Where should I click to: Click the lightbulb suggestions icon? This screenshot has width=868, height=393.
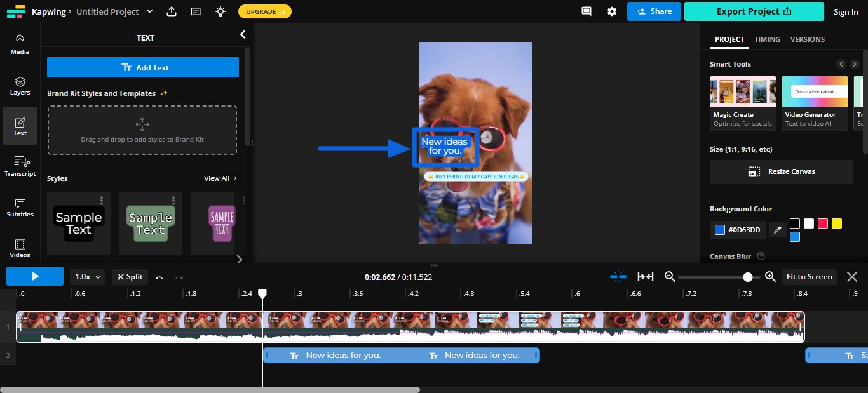(x=220, y=11)
